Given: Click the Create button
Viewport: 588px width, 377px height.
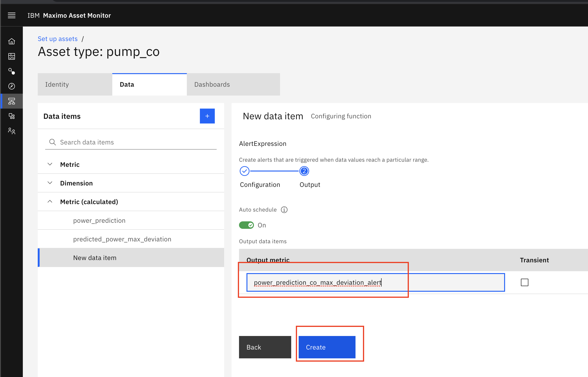Looking at the screenshot, I should [327, 347].
